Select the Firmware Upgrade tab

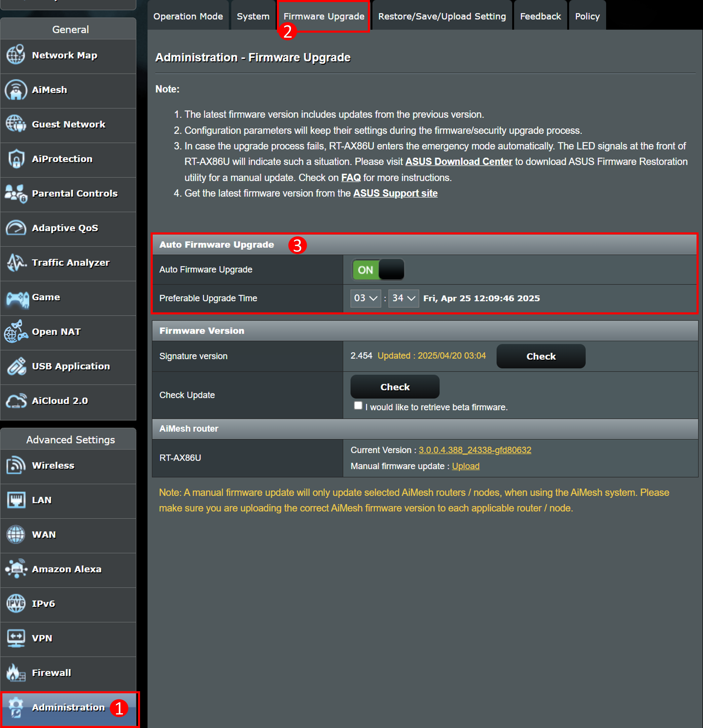pyautogui.click(x=324, y=16)
